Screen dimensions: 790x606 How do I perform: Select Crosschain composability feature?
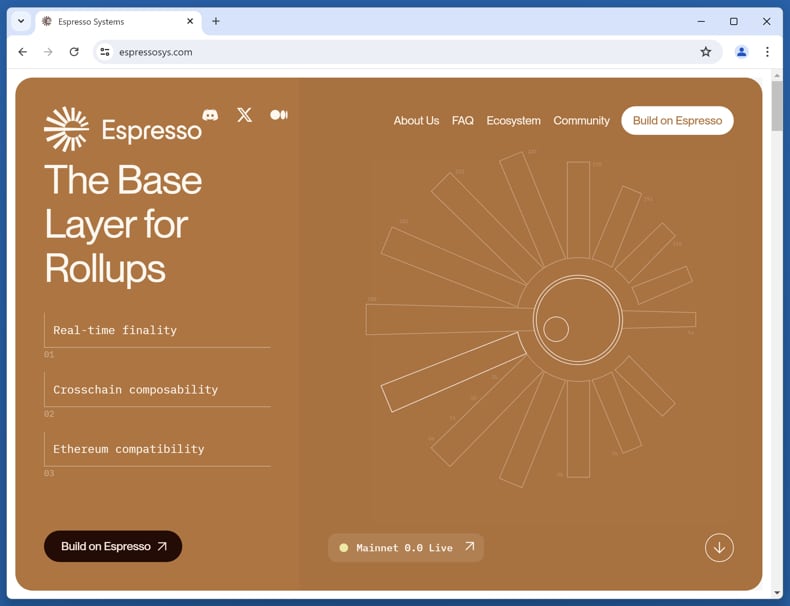[157, 390]
